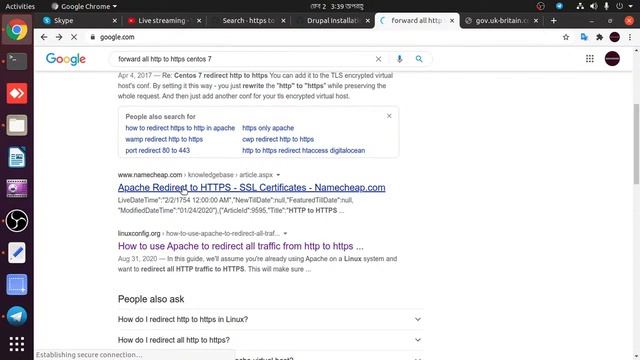Open Google Chrome from the dock
Screen dimensions: 640x360
(17, 30)
